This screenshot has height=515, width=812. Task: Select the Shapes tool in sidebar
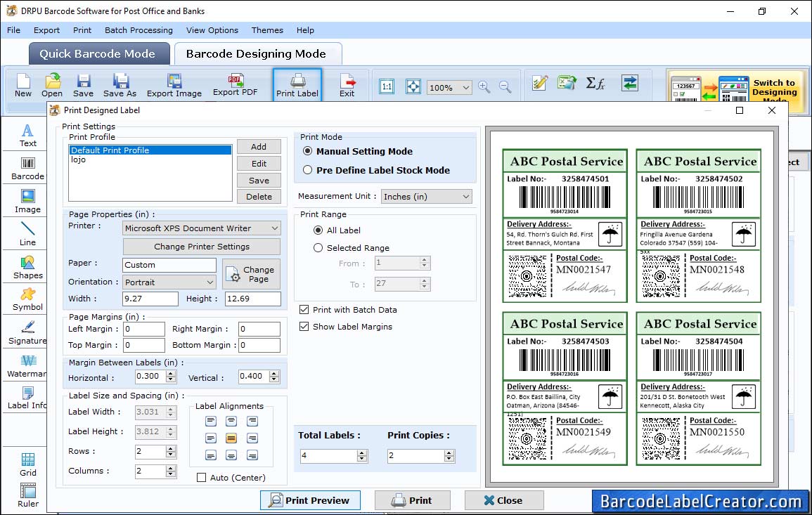(x=27, y=268)
